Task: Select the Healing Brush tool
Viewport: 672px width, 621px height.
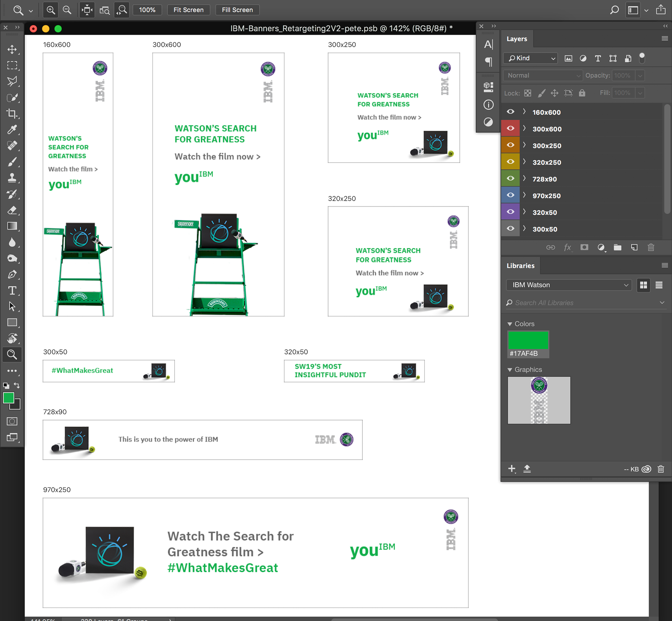Action: (x=12, y=146)
